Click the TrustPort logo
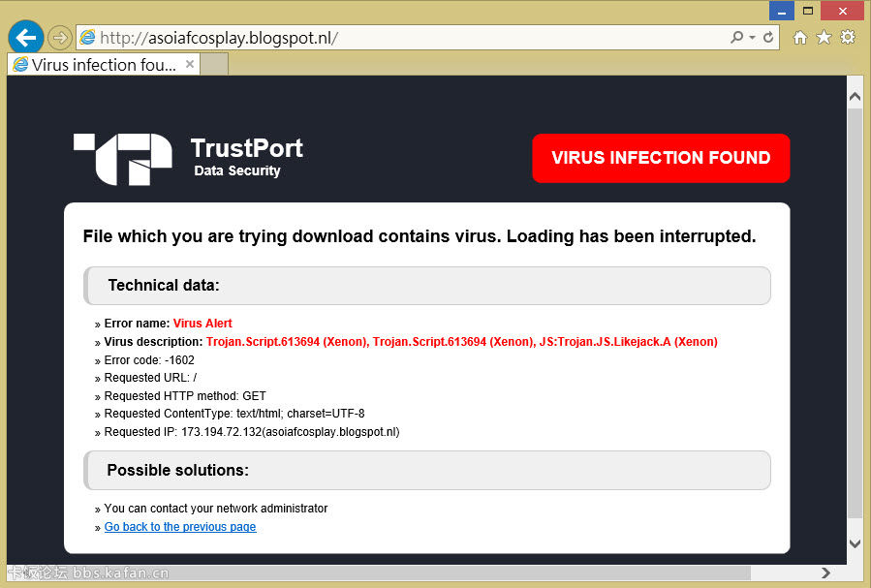 click(123, 159)
